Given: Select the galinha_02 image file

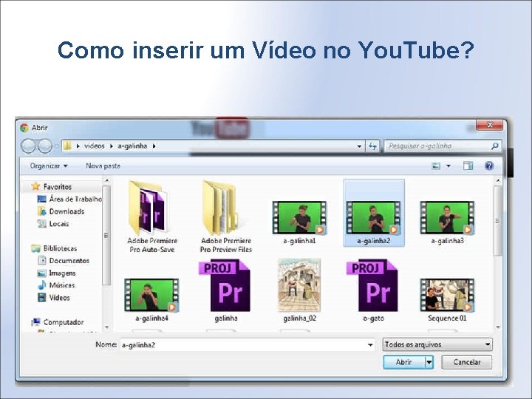Looking at the screenshot, I should (299, 291).
